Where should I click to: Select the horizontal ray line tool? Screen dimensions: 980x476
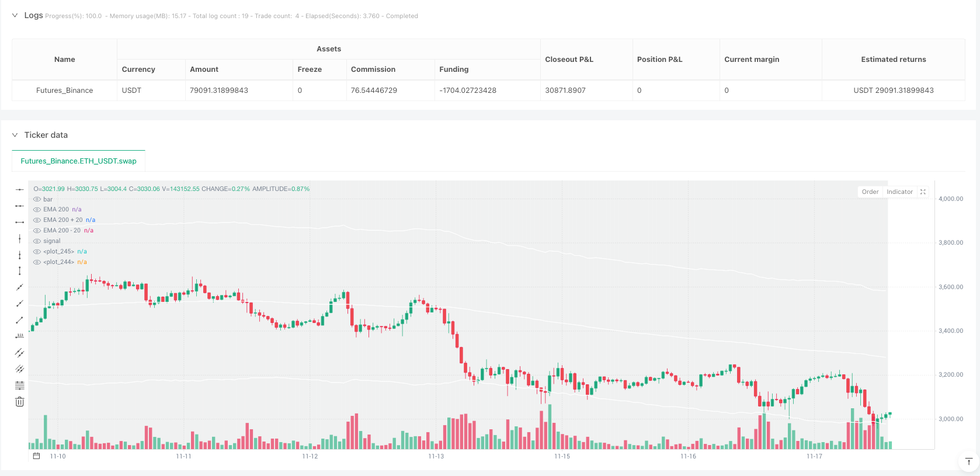point(19,206)
